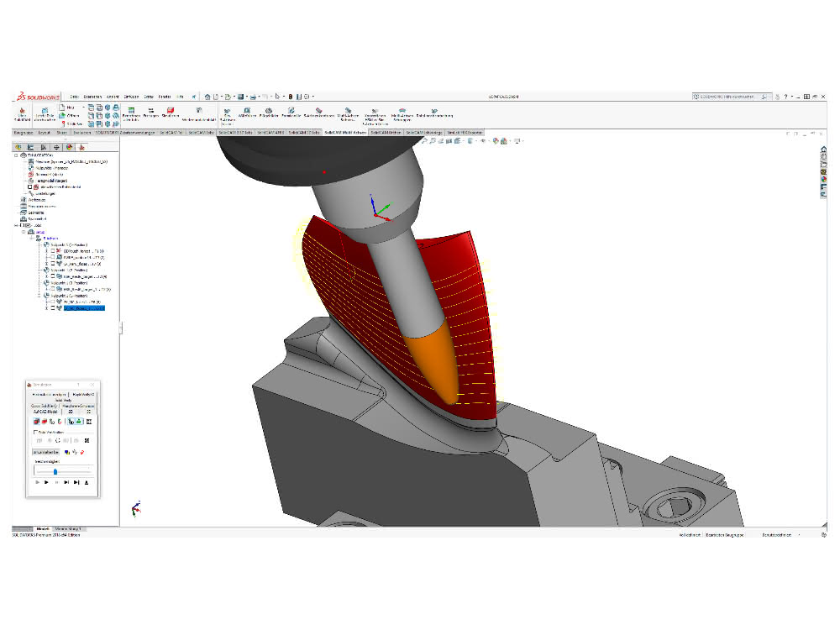Open SolidCAM Manager tab icon
Image resolution: width=840 pixels, height=630 pixels.
(x=82, y=147)
